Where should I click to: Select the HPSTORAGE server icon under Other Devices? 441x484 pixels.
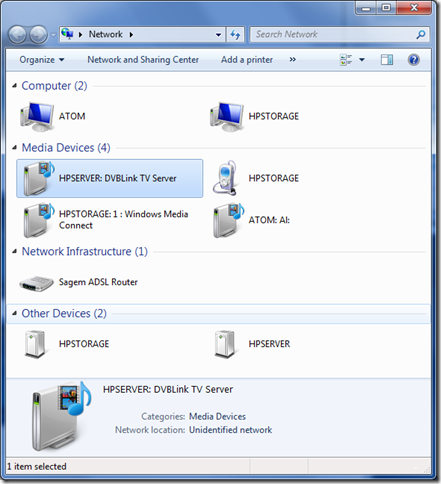coord(35,344)
